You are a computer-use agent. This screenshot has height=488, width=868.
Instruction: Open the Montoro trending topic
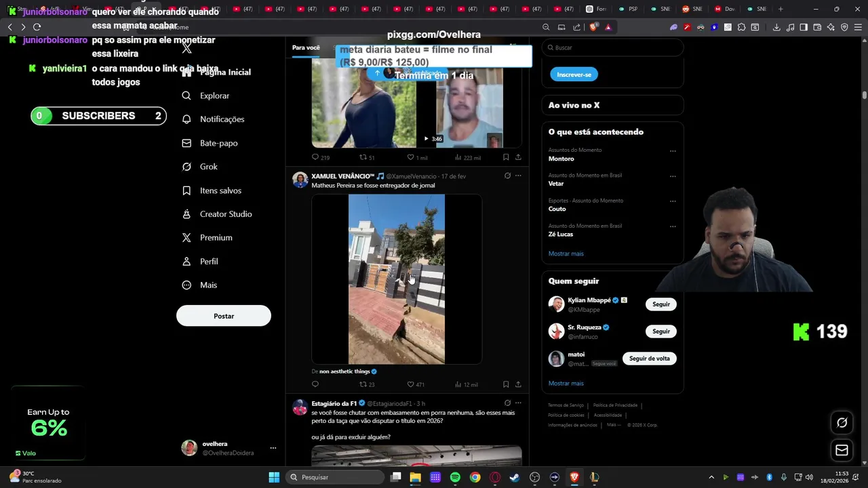click(x=561, y=159)
